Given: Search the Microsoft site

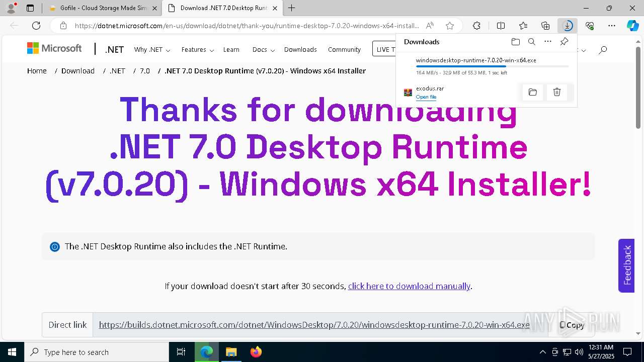Looking at the screenshot, I should point(603,49).
